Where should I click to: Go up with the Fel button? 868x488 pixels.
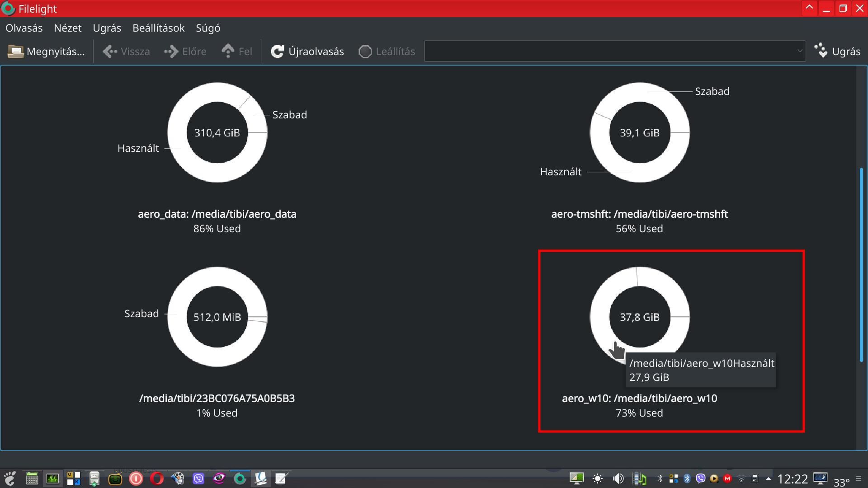236,52
